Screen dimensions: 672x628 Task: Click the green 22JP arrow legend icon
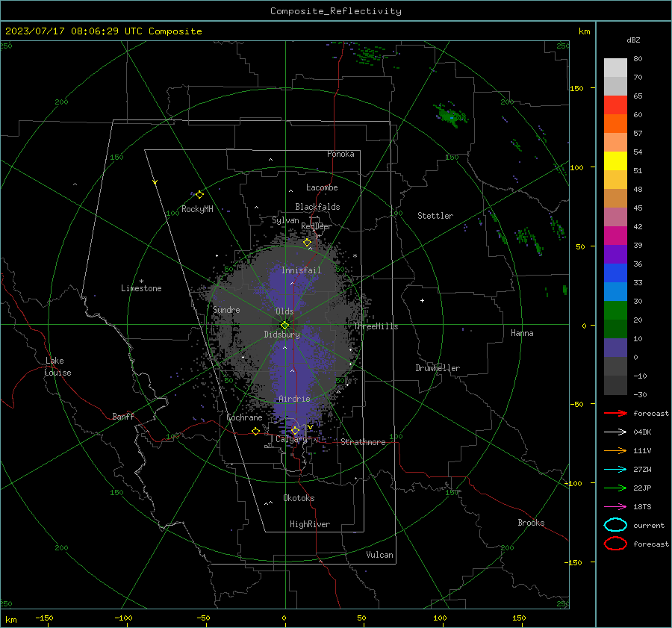pyautogui.click(x=615, y=488)
